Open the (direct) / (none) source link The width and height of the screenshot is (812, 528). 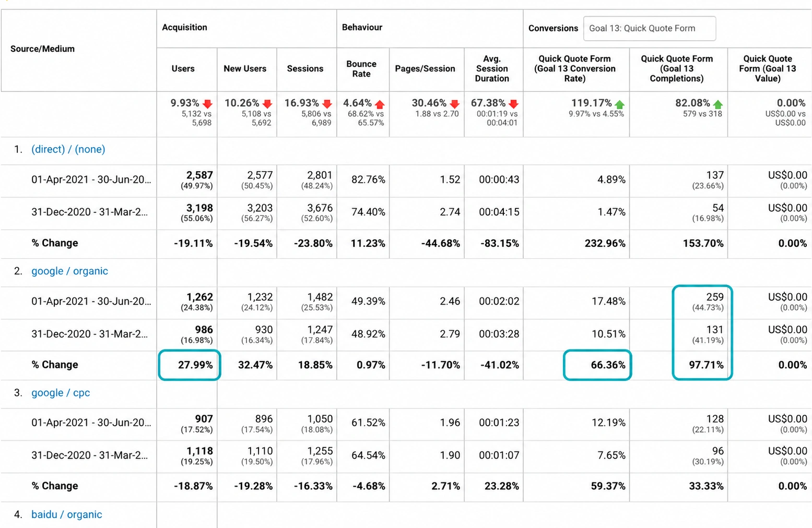click(x=68, y=149)
